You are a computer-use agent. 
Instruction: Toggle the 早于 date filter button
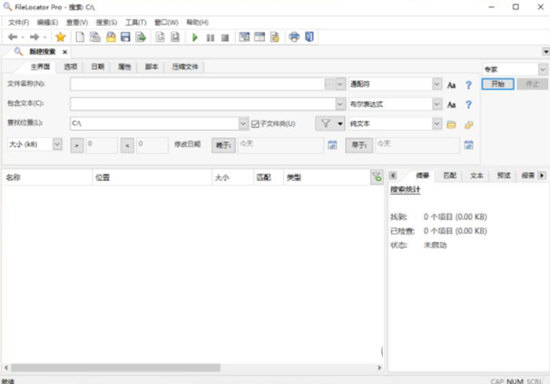[359, 145]
